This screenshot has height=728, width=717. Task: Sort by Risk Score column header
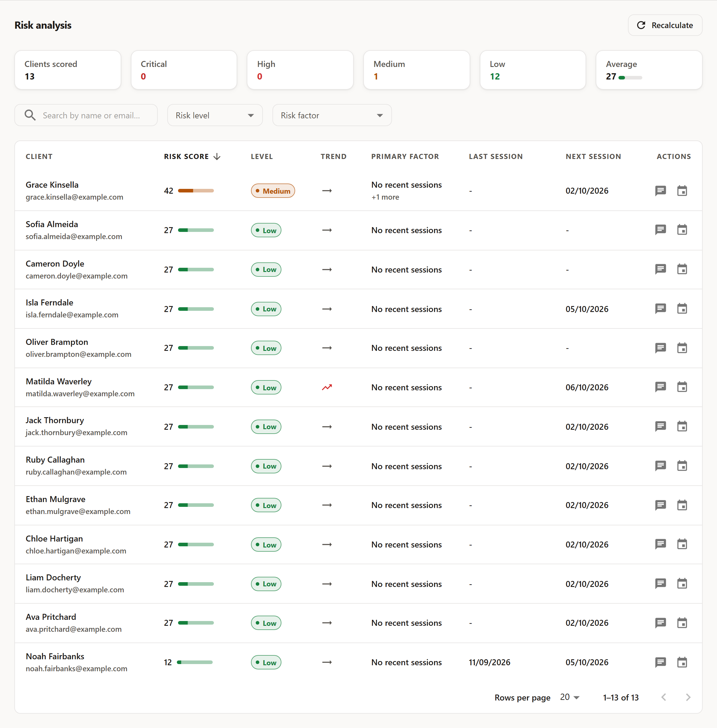[x=192, y=156]
